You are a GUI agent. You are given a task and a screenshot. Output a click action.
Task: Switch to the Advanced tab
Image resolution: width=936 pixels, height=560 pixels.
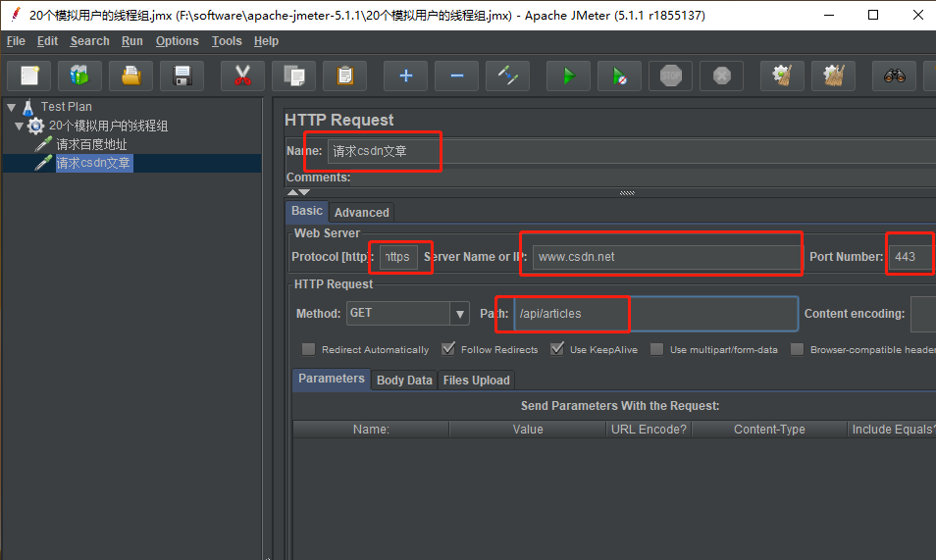[362, 213]
